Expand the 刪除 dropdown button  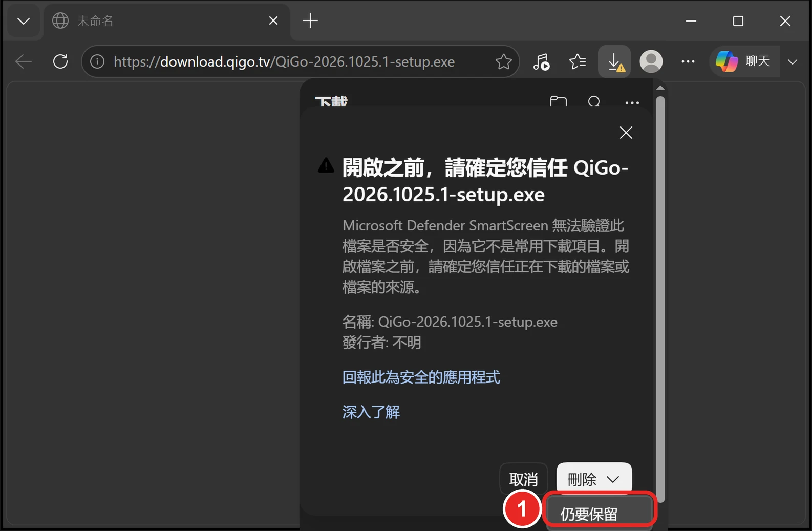click(x=594, y=479)
